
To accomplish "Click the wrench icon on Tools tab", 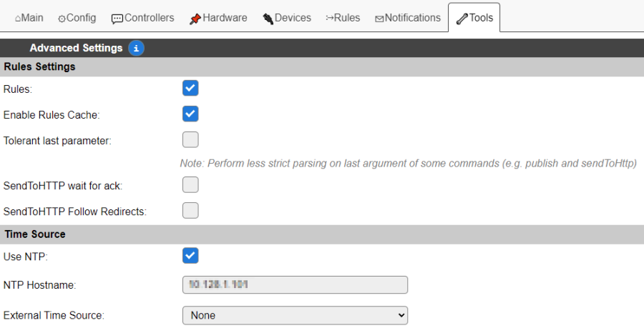I will click(462, 19).
